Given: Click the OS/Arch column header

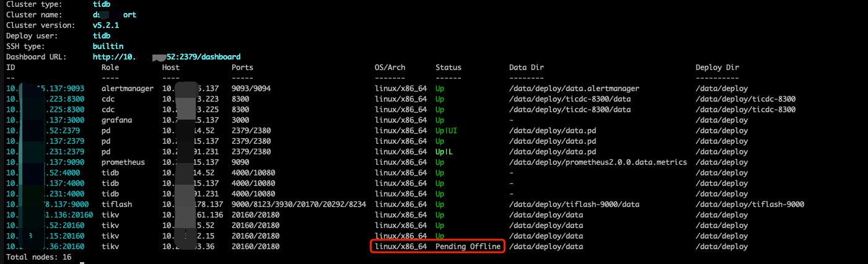Looking at the screenshot, I should tap(390, 67).
